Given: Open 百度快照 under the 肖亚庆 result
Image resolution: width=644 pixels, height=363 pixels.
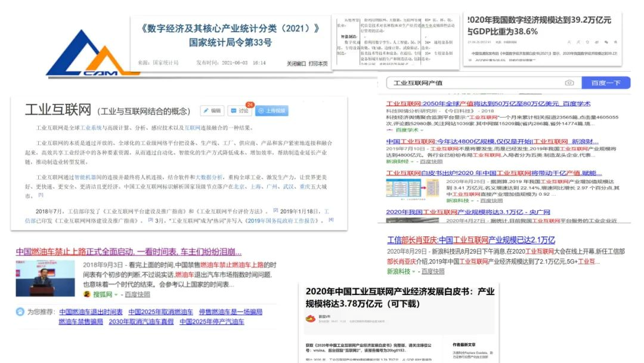Looking at the screenshot, I should click(x=432, y=271).
